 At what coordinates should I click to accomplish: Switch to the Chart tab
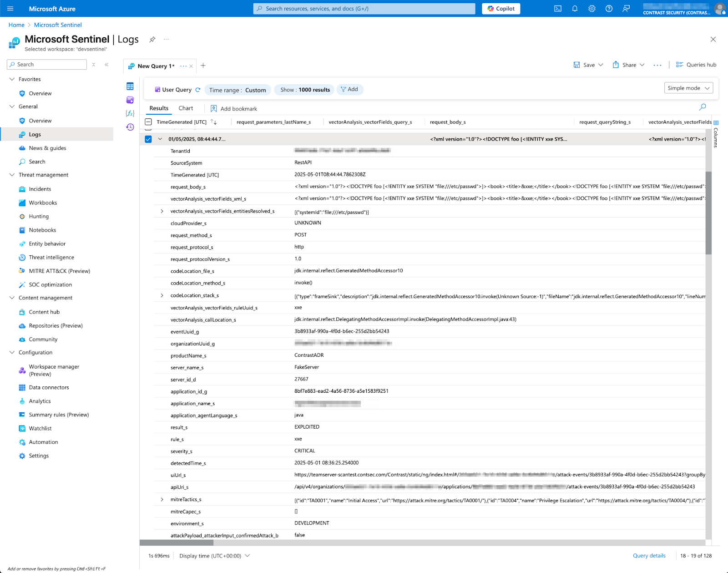pyautogui.click(x=186, y=108)
